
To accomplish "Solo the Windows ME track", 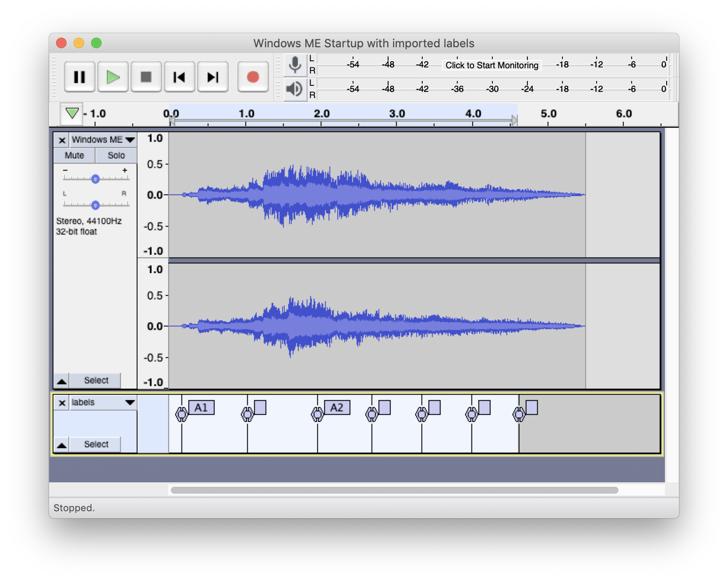I will coord(116,155).
